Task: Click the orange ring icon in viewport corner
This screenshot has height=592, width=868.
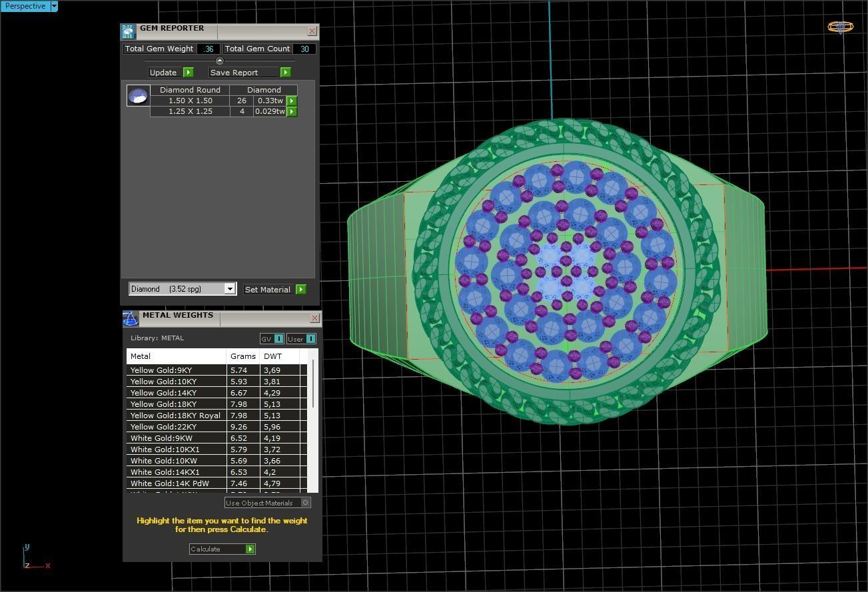Action: point(841,27)
